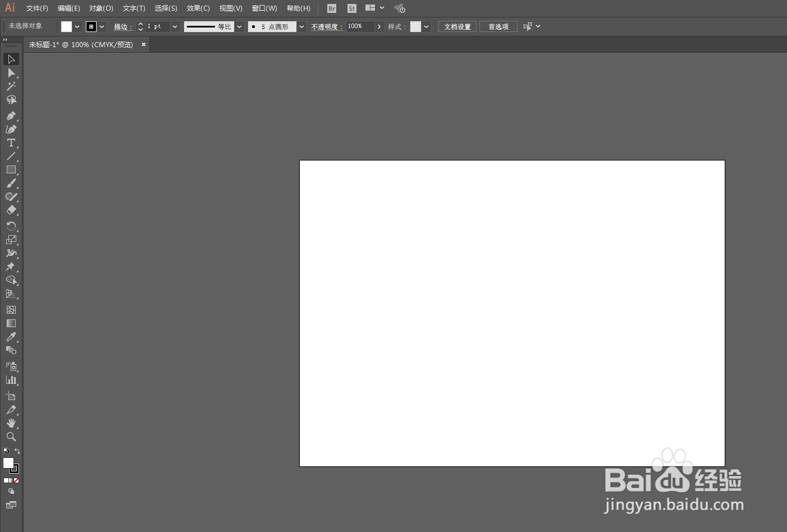Screen dimensions: 787x532
Task: Select the Paintbrush tool
Action: (11, 184)
